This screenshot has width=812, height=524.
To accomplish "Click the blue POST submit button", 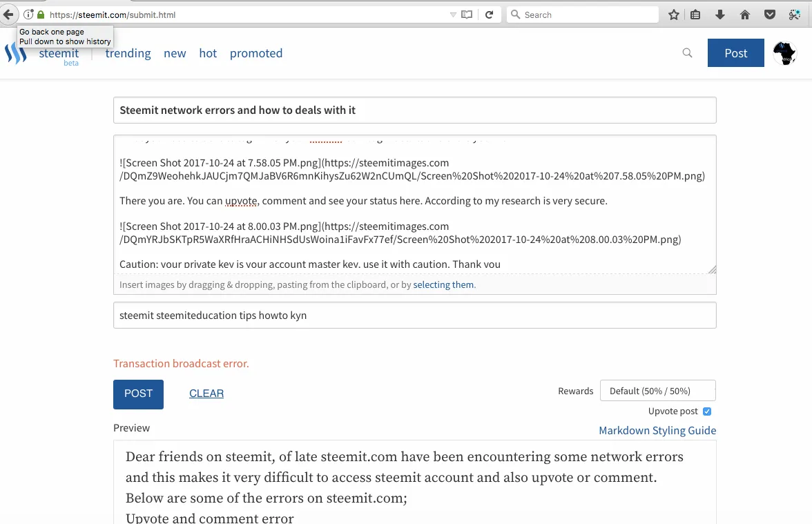I will (x=138, y=394).
